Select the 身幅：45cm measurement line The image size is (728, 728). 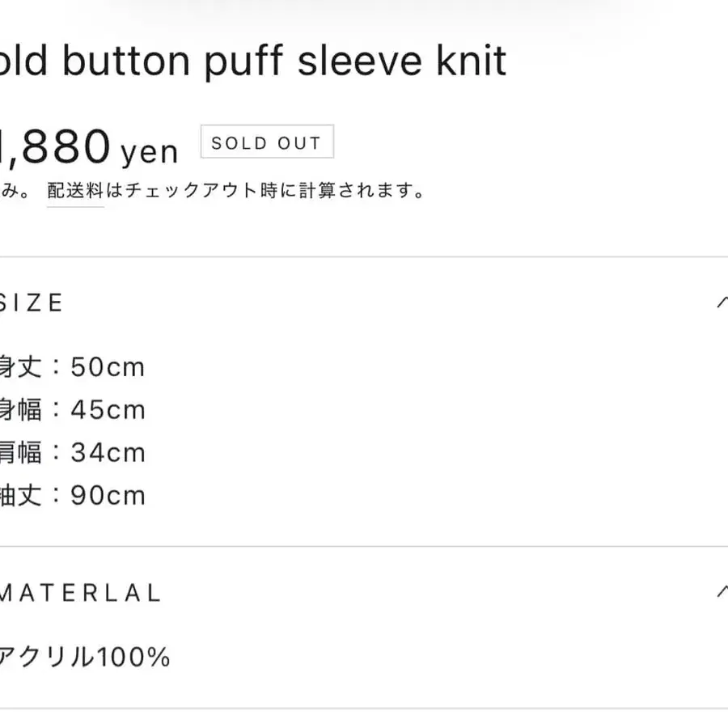71,410
